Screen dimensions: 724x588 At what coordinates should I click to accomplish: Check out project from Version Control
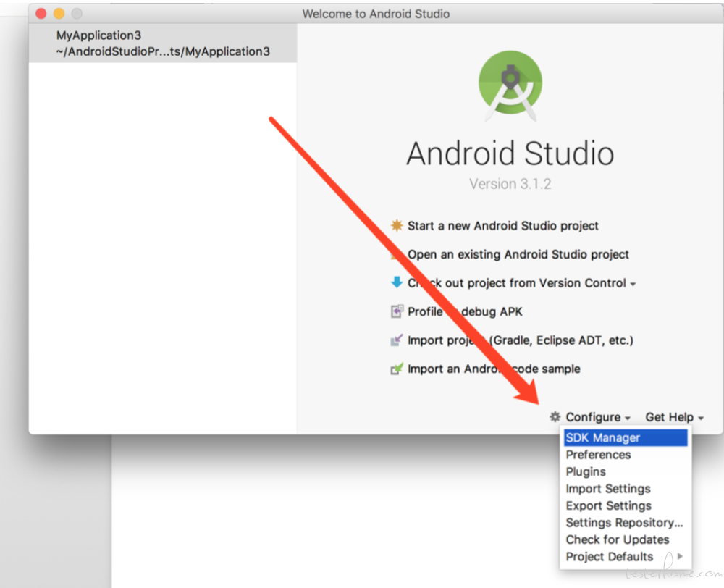(x=517, y=283)
